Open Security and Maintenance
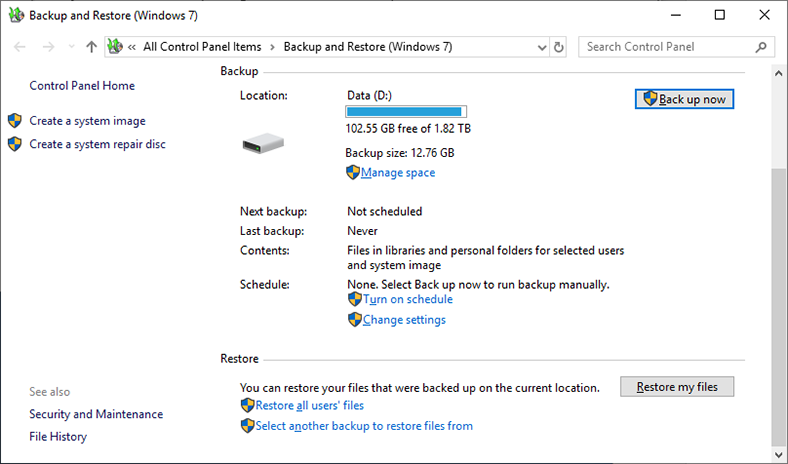The width and height of the screenshot is (788, 464). pos(96,414)
